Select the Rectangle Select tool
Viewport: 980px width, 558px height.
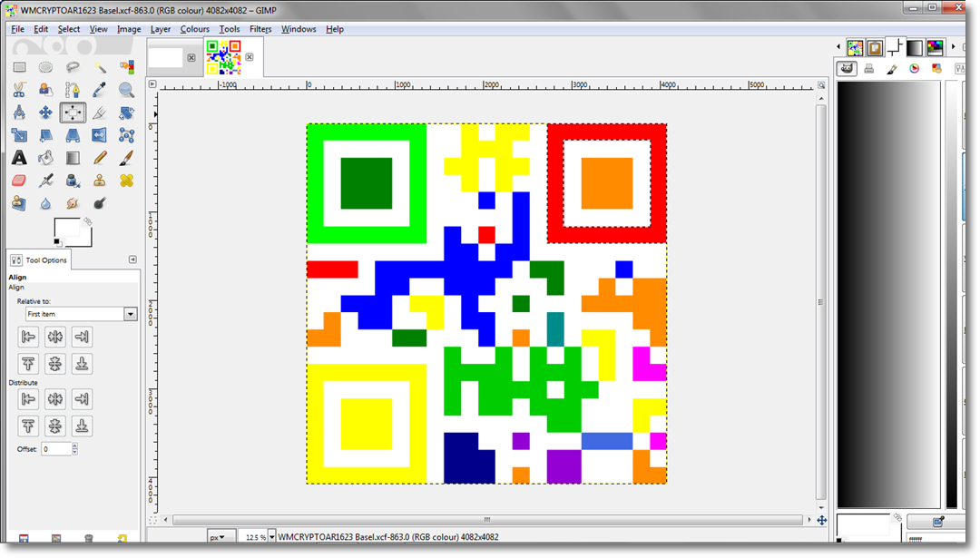pos(19,67)
